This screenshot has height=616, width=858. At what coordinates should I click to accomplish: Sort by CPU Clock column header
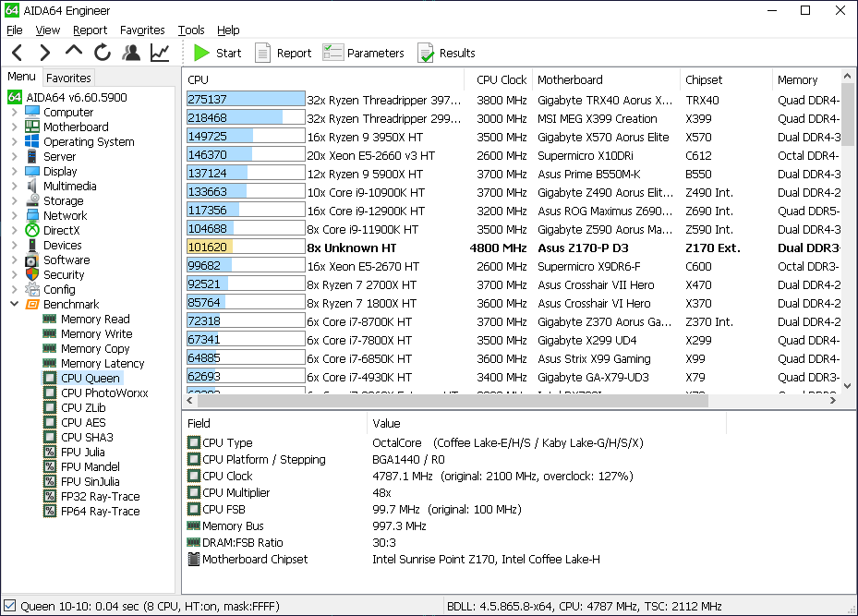pos(501,79)
